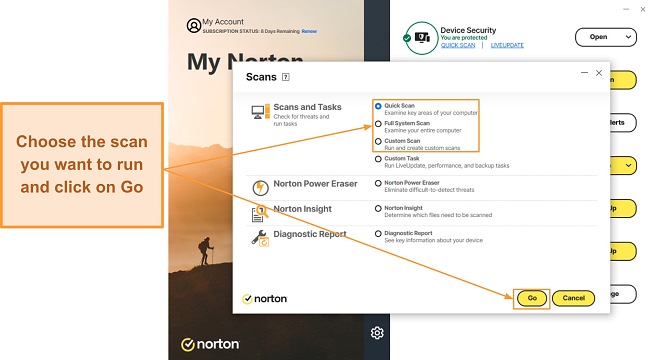The image size is (650, 360).
Task: Pick the Diagnostic Report radio button
Action: pyautogui.click(x=378, y=234)
